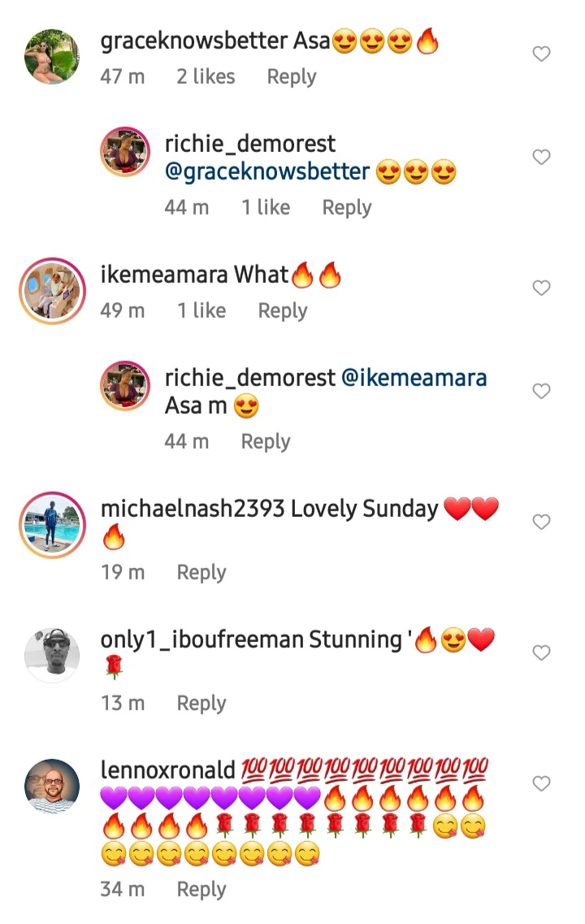Image resolution: width=585 pixels, height=924 pixels.
Task: Open the @graceknowsbetter mention link
Action: [x=267, y=172]
